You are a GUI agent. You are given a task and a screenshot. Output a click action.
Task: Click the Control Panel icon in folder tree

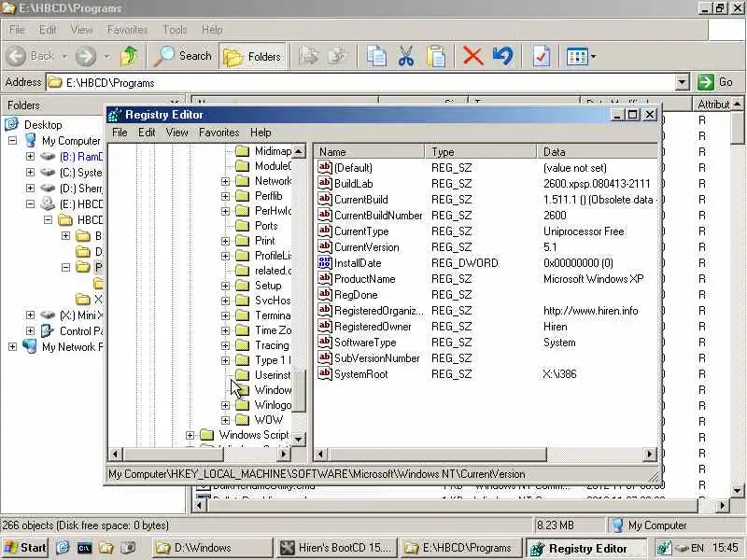48,330
